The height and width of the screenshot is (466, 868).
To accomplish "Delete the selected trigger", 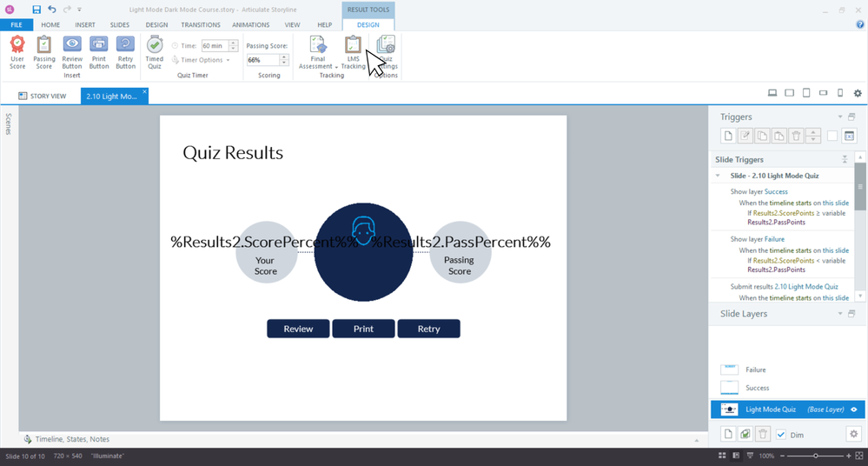I will 796,136.
